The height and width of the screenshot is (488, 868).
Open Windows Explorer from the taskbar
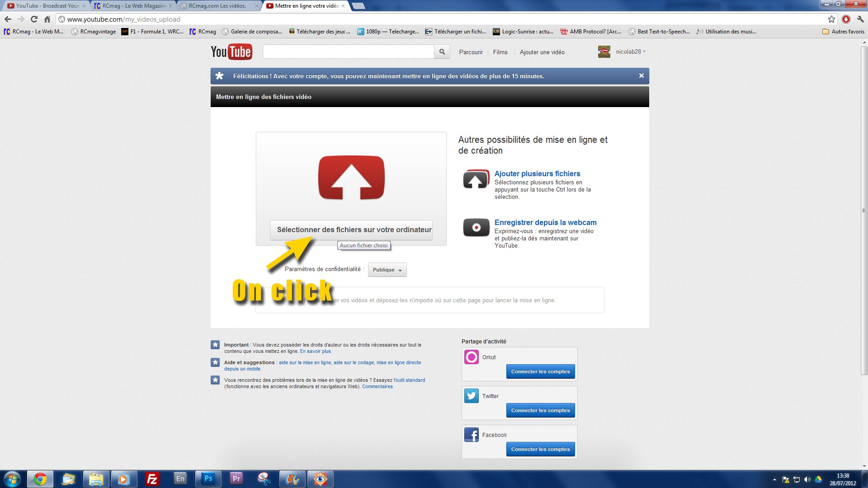tap(96, 479)
